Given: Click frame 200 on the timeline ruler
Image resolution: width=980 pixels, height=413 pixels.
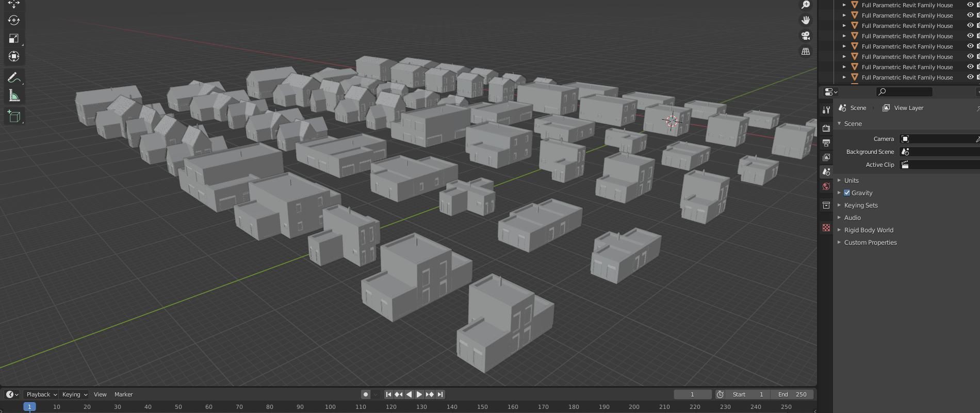Looking at the screenshot, I should [634, 407].
